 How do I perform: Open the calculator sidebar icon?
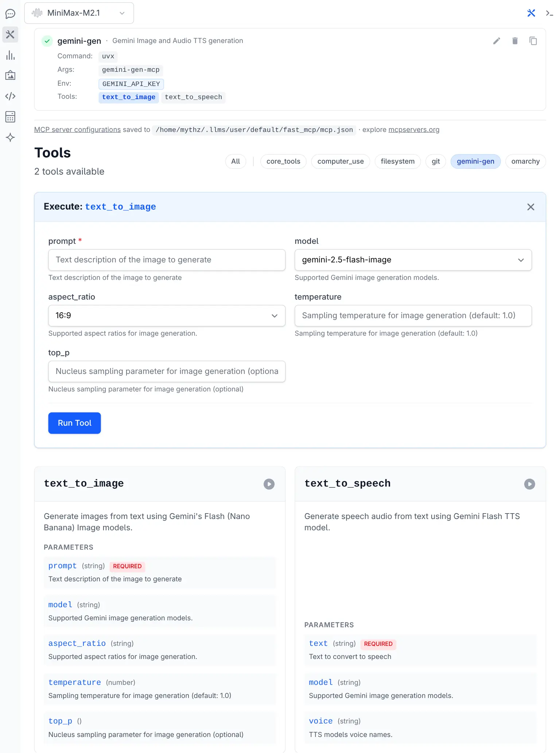click(x=10, y=117)
